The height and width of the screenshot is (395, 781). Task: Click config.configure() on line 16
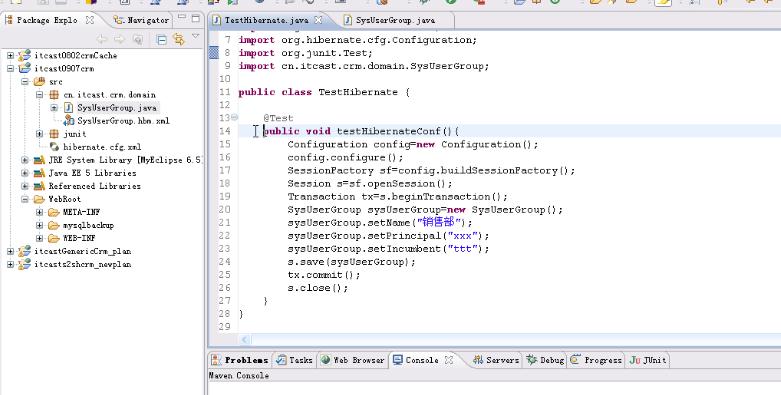click(345, 157)
